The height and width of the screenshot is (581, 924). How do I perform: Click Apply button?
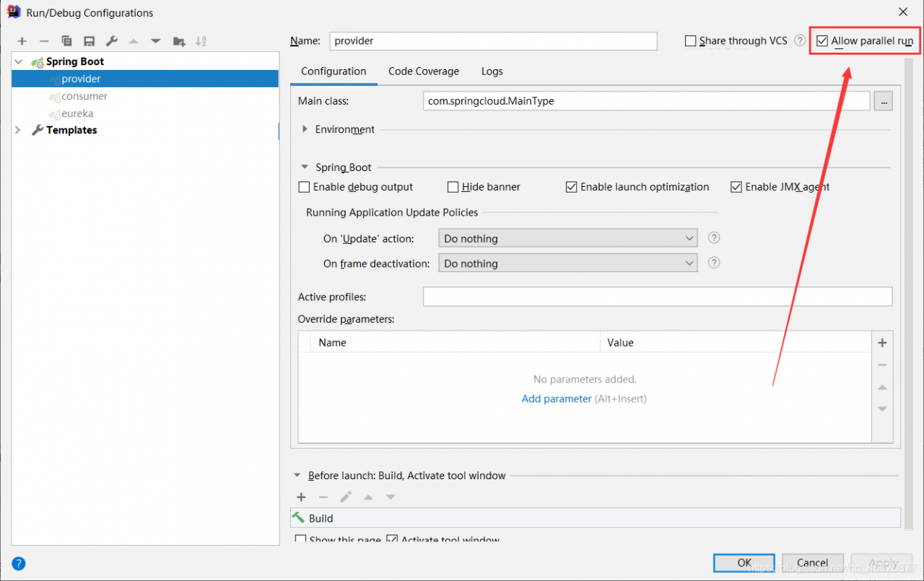coord(881,562)
